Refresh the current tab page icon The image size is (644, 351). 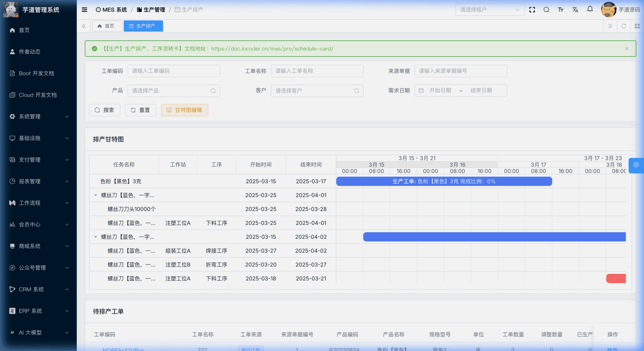[624, 26]
